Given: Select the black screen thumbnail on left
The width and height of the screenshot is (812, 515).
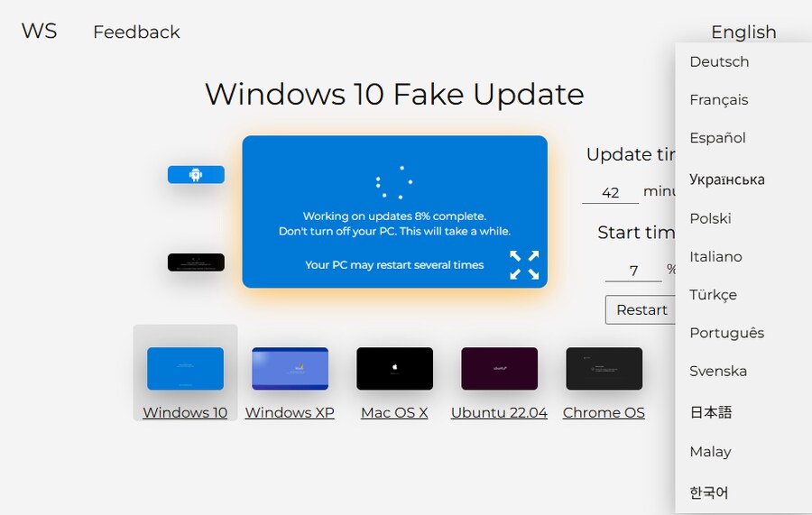Looking at the screenshot, I should pos(196,262).
